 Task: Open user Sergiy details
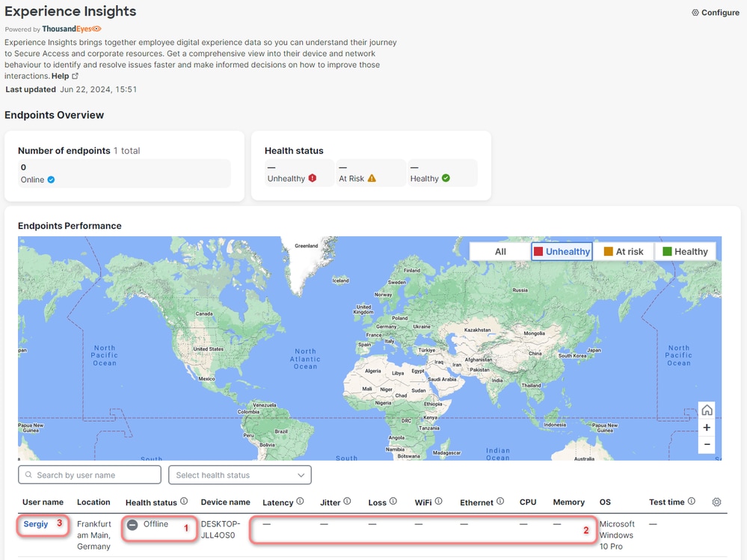point(36,524)
